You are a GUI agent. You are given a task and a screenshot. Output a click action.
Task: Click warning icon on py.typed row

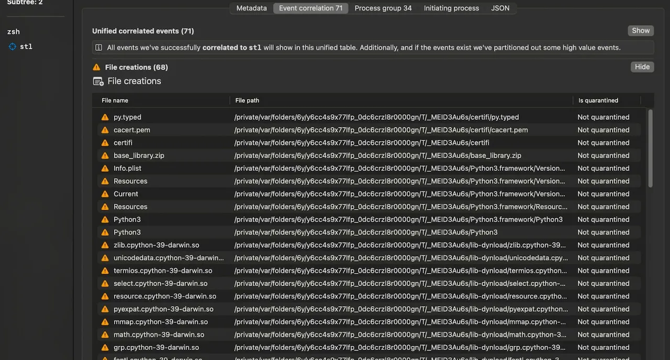click(105, 117)
